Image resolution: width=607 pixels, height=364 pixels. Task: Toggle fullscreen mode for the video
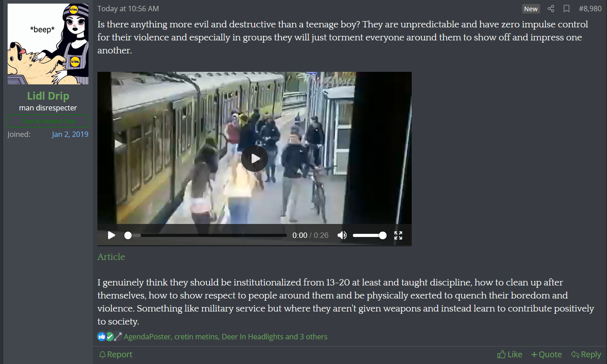click(398, 235)
